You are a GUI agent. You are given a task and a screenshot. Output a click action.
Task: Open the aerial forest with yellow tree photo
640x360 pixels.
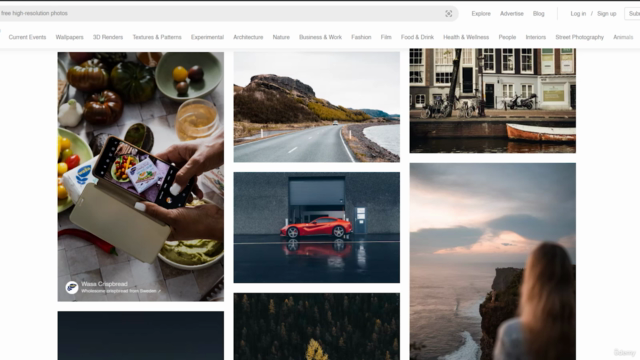[x=317, y=327]
